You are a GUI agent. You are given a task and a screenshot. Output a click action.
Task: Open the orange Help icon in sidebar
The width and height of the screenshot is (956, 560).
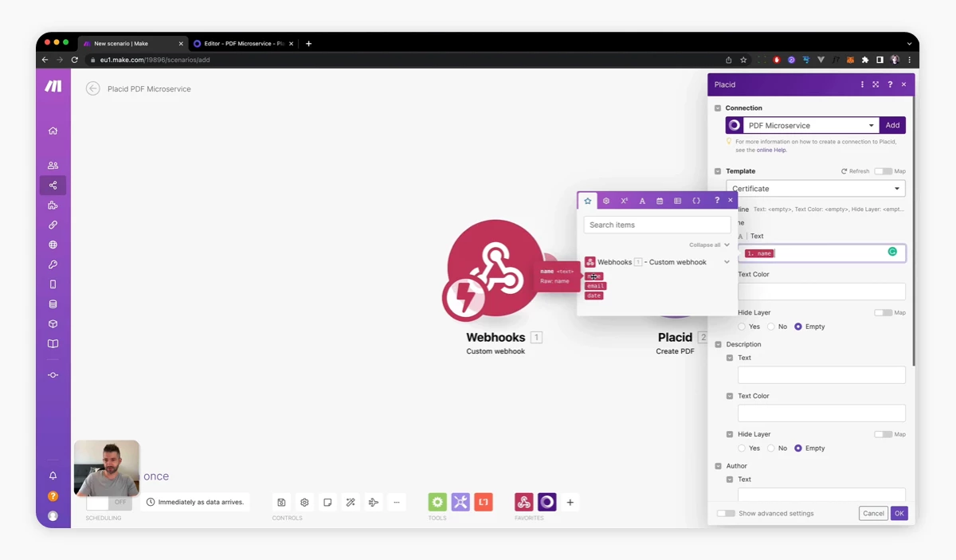[x=53, y=495]
